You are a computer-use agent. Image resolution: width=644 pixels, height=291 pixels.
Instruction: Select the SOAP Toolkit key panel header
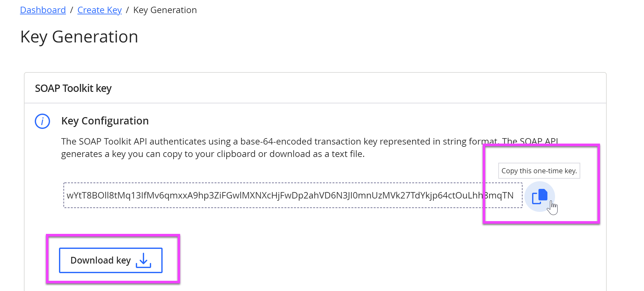tap(73, 88)
